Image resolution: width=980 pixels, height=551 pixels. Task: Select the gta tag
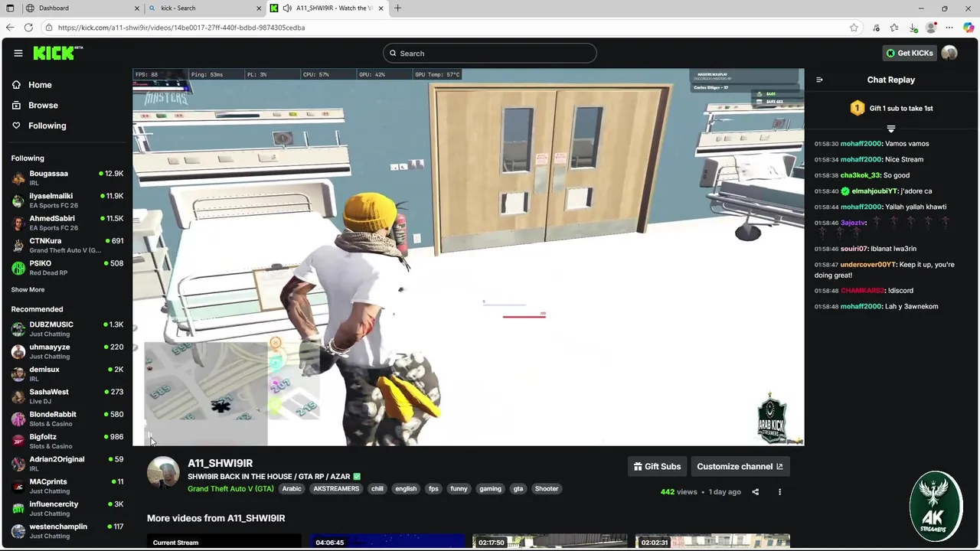pos(518,489)
